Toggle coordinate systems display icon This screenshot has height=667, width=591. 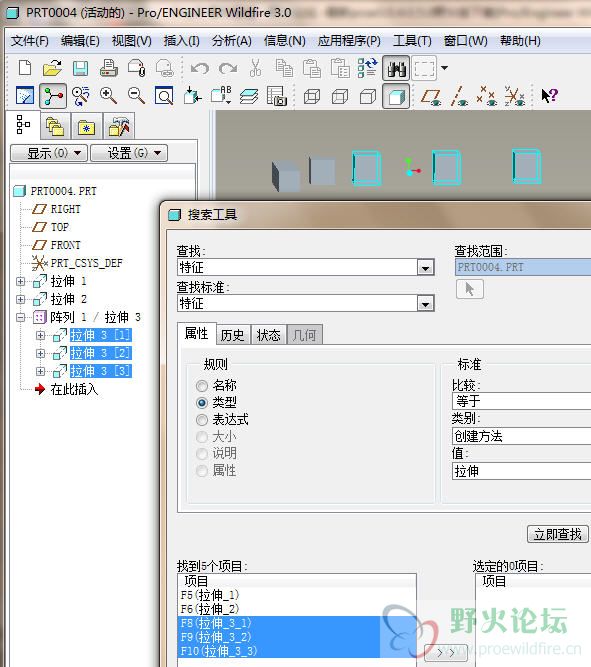click(x=515, y=96)
